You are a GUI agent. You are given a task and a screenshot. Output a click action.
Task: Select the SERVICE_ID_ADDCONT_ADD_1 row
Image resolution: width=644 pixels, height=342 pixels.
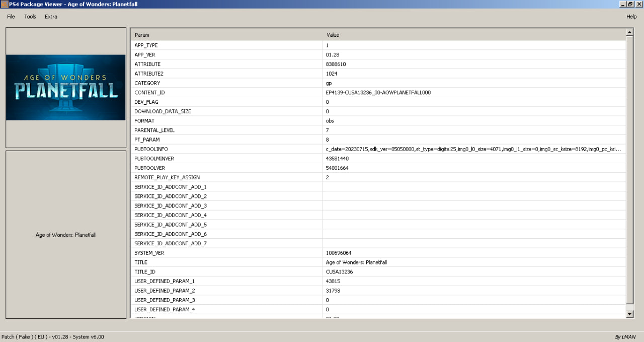click(378, 187)
